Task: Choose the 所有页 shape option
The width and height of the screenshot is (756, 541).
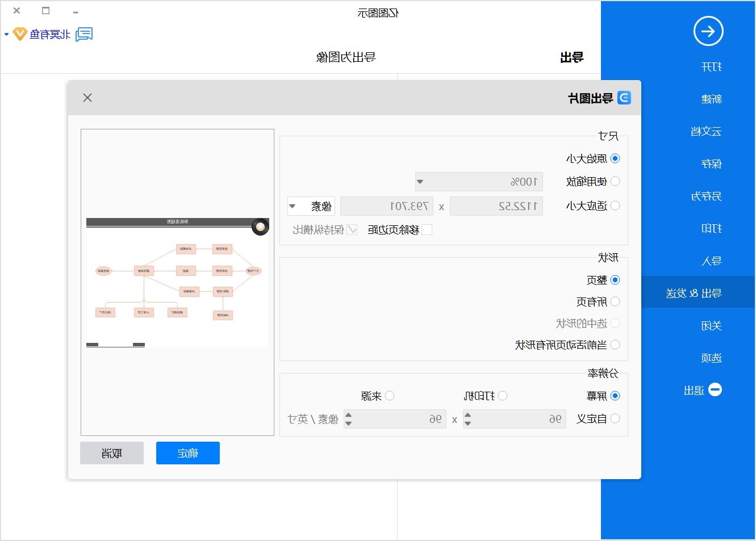Action: coord(615,301)
